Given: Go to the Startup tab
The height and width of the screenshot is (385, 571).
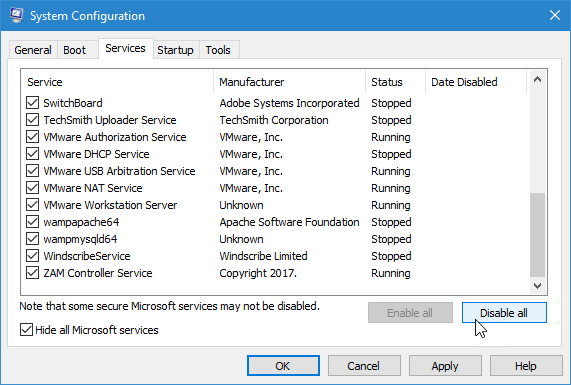Looking at the screenshot, I should click(x=175, y=50).
